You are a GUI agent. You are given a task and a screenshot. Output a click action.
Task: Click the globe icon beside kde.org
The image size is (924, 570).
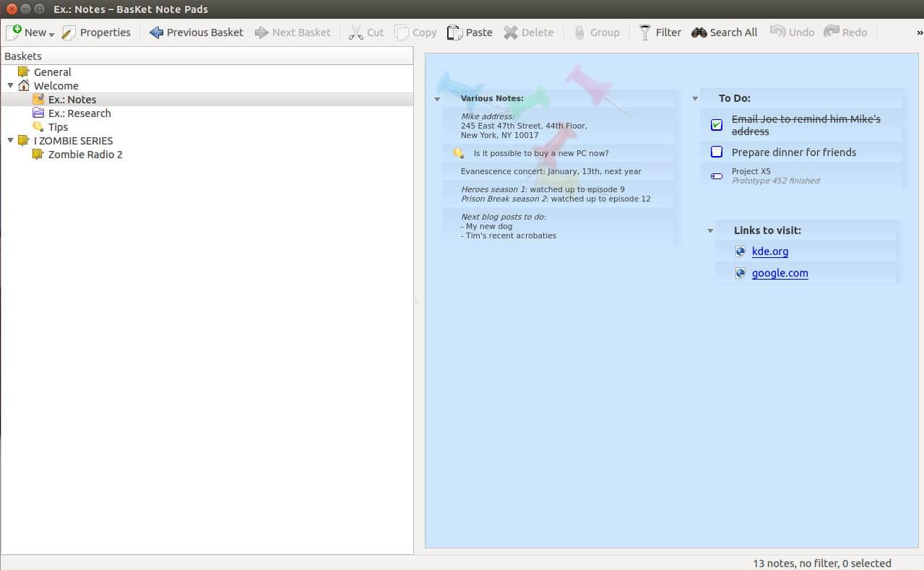[740, 251]
